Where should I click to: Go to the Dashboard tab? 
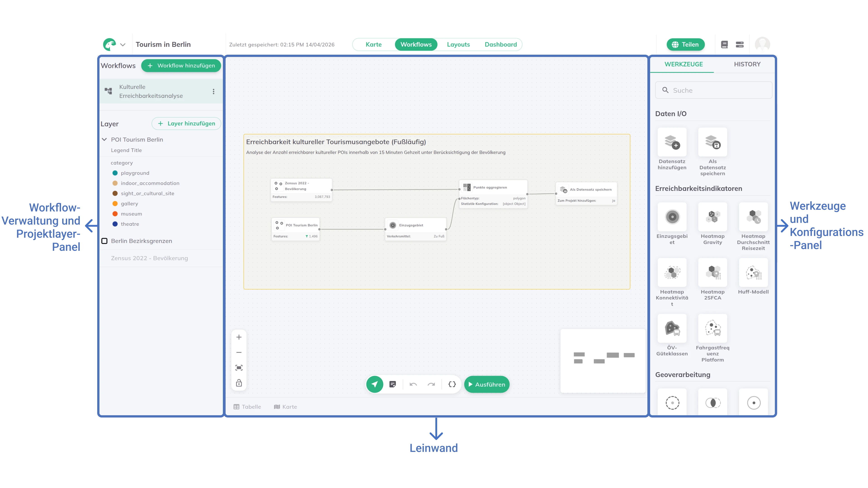[x=501, y=45]
